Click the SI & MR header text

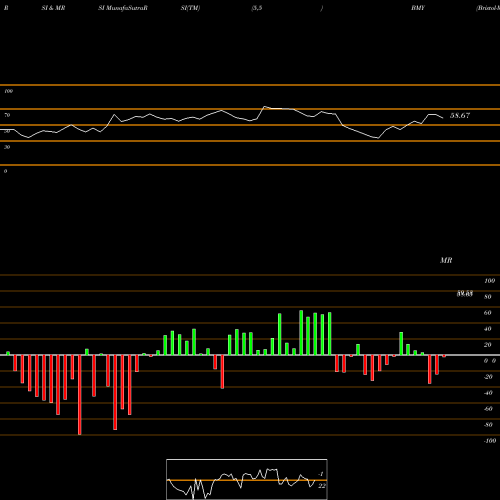(x=53, y=8)
